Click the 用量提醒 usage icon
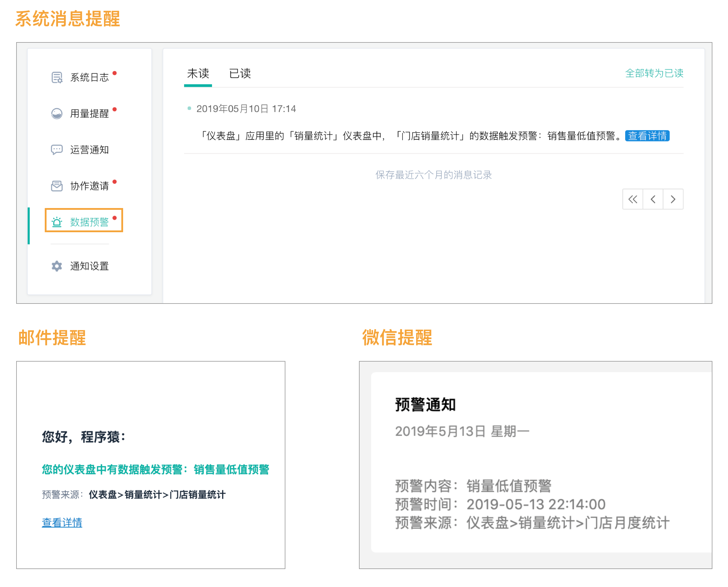Image resolution: width=728 pixels, height=587 pixels. click(57, 114)
